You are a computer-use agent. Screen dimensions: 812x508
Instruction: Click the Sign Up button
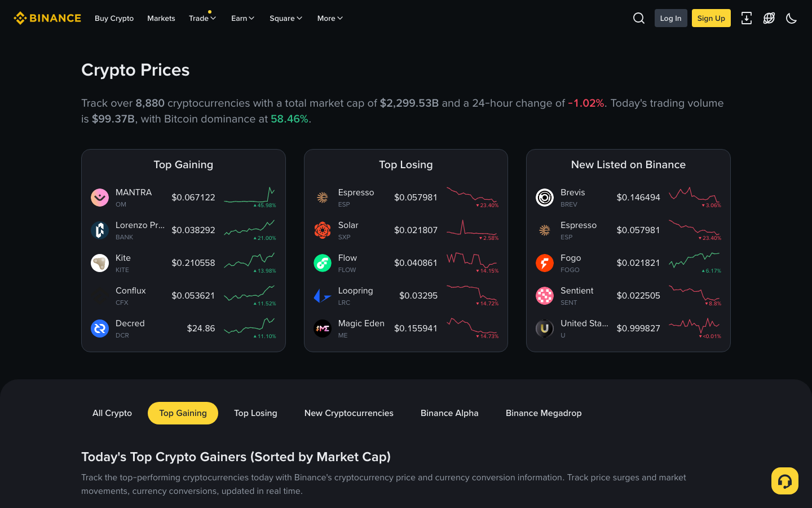coord(710,18)
